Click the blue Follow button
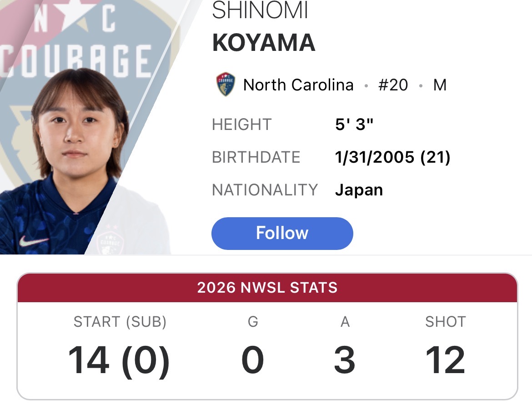 (282, 233)
